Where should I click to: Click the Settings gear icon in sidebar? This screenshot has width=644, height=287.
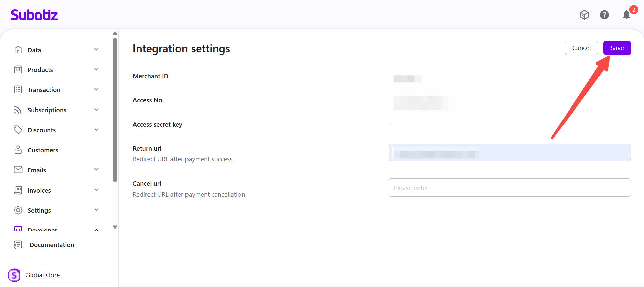(x=18, y=210)
